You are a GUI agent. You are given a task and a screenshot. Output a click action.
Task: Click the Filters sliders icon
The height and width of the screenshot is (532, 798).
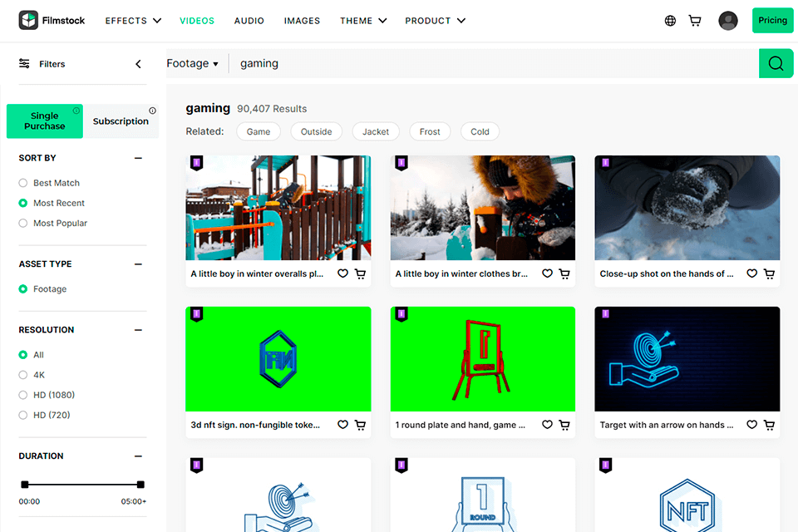[24, 64]
